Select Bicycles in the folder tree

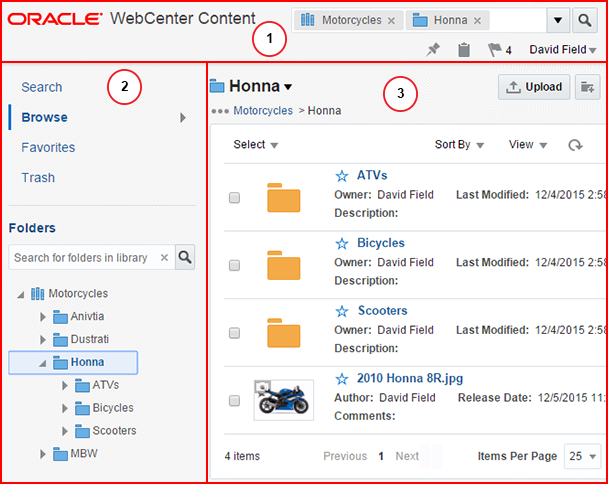tap(104, 408)
